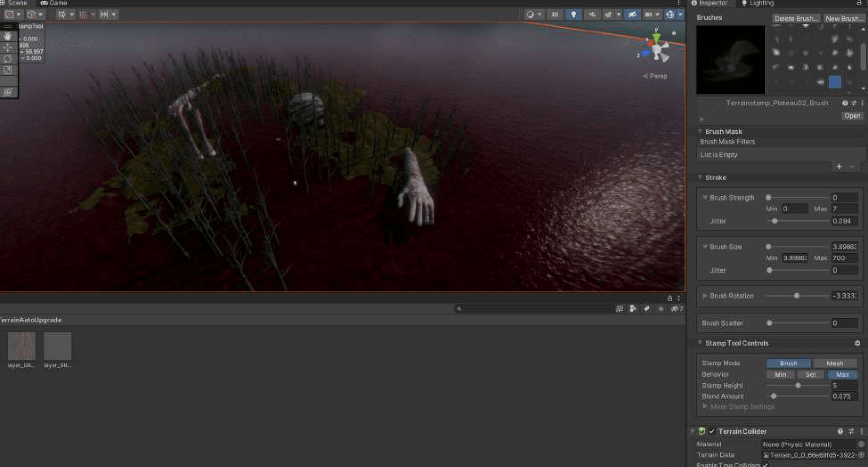Click the handle rotation global/local icon
The height and width of the screenshot is (467, 868).
31,14
